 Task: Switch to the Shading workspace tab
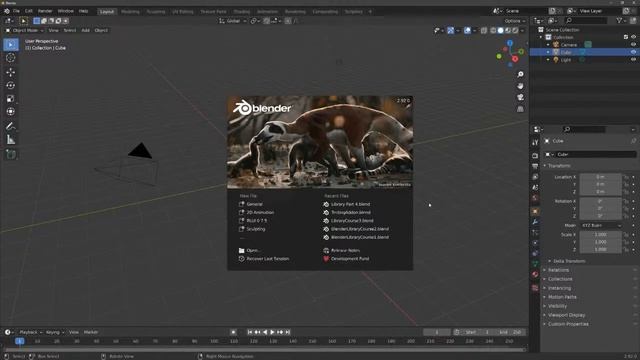(x=242, y=11)
